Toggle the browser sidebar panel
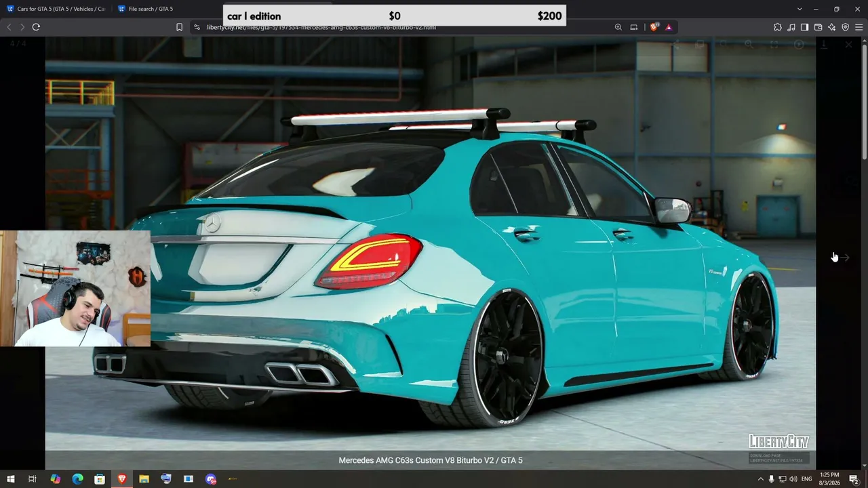 point(804,27)
